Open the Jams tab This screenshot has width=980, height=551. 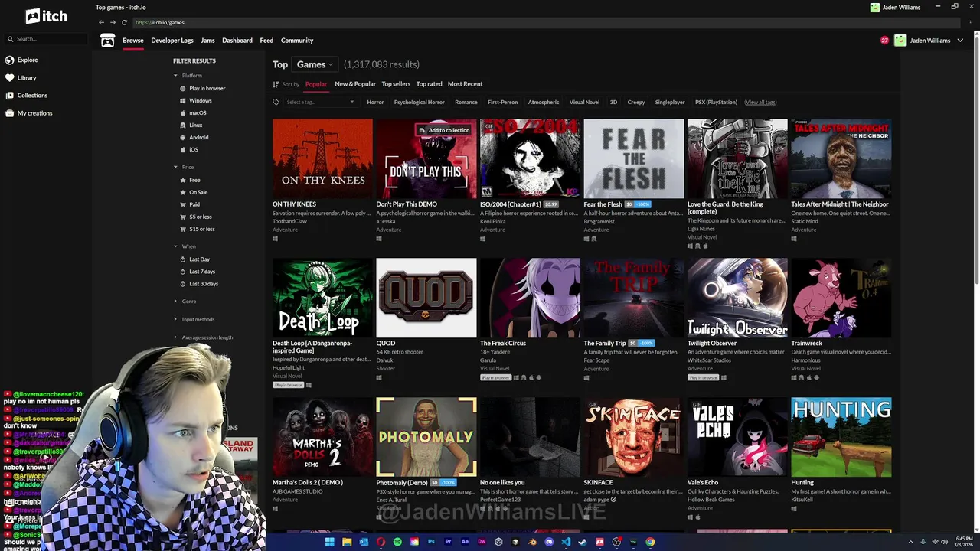207,41
